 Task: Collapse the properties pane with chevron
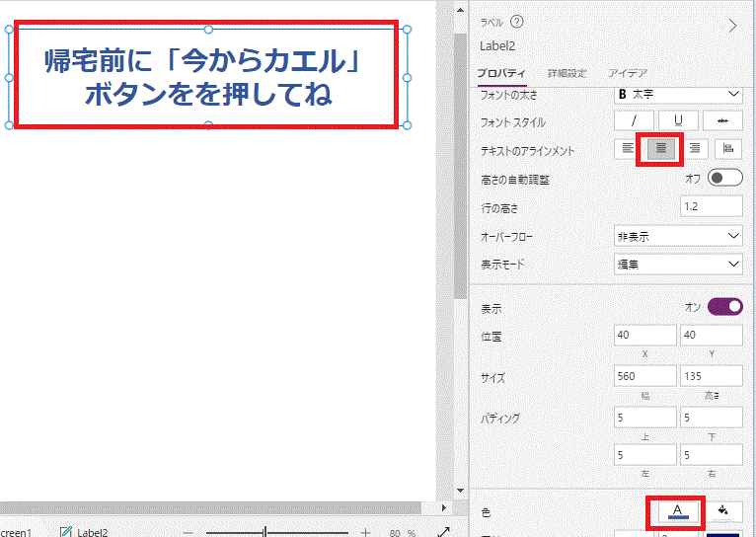(x=732, y=26)
